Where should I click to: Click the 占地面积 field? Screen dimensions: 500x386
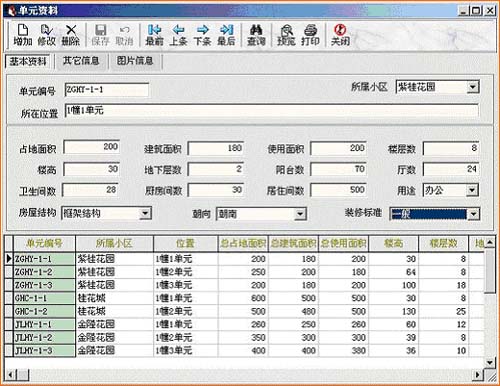(91, 147)
